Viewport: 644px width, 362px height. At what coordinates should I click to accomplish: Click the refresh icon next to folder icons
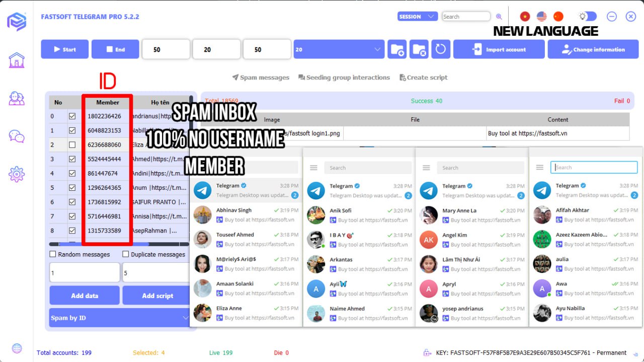click(x=440, y=49)
